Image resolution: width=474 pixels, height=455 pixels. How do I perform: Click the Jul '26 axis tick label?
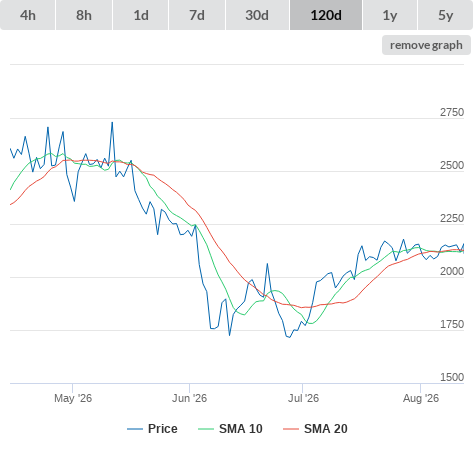click(x=303, y=398)
